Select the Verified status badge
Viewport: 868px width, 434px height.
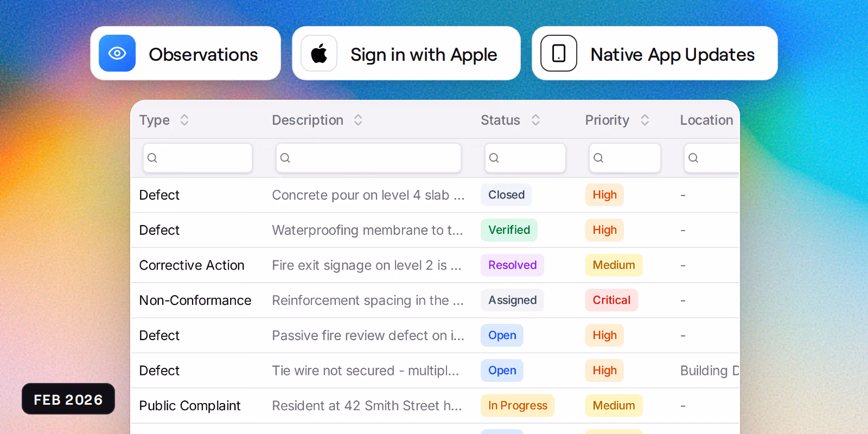509,230
